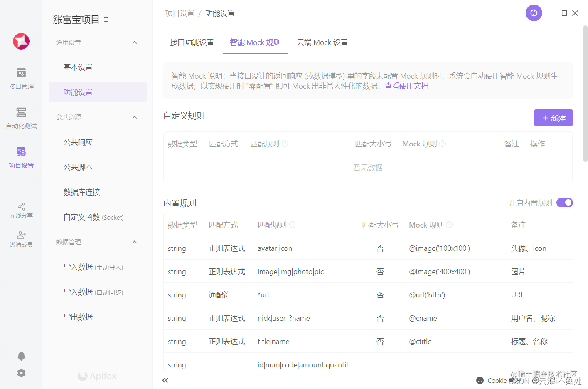
Task: Open the settings gear icon
Action: pos(21,373)
